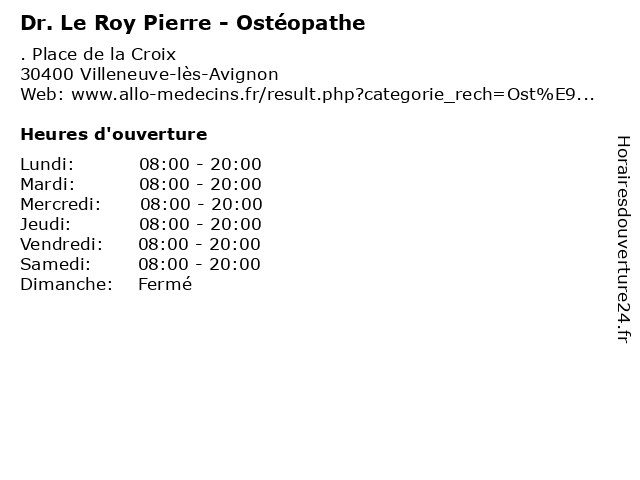Click the Mardi day label
Viewport: 640px width, 480px height.
point(47,184)
